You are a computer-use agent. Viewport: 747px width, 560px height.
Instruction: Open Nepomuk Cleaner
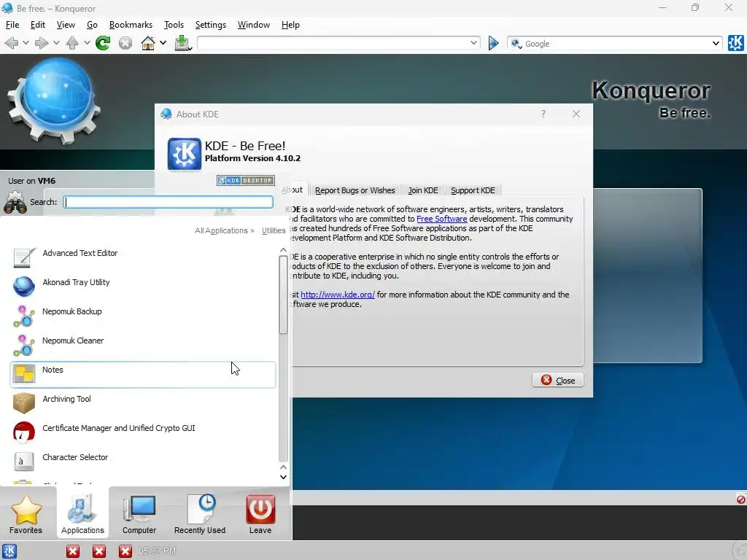[x=142, y=345]
